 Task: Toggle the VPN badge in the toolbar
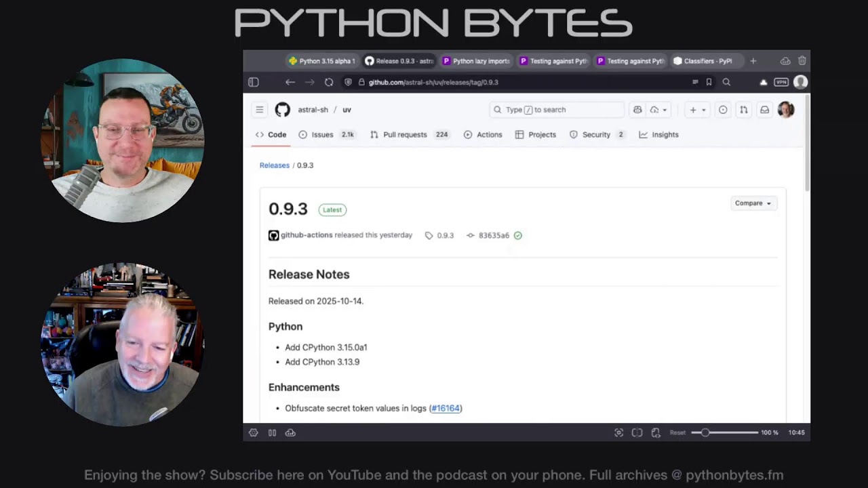click(781, 82)
